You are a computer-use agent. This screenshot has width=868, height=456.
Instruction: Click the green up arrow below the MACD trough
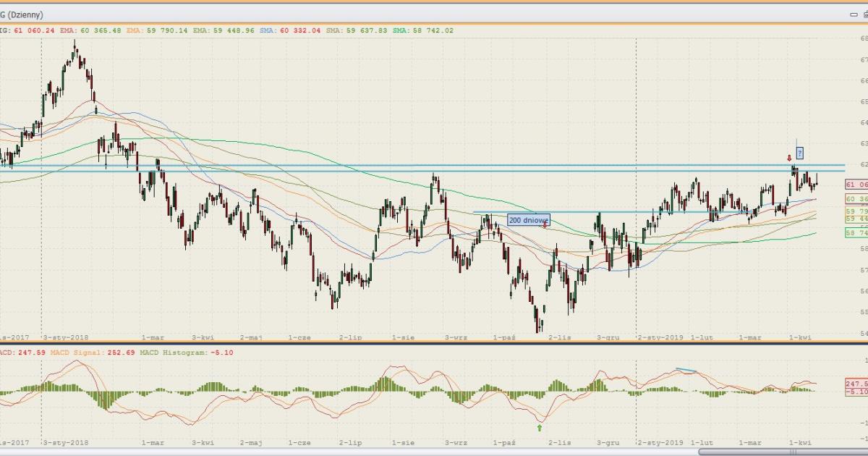pos(539,428)
